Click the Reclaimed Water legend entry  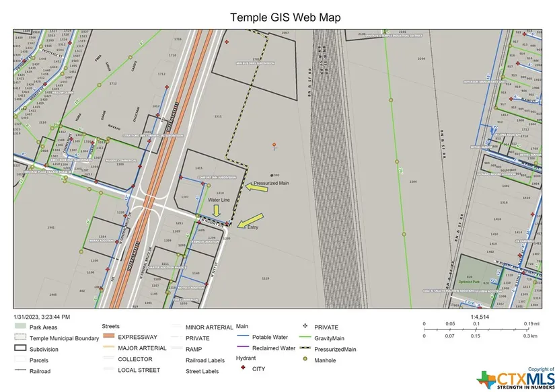274,348
